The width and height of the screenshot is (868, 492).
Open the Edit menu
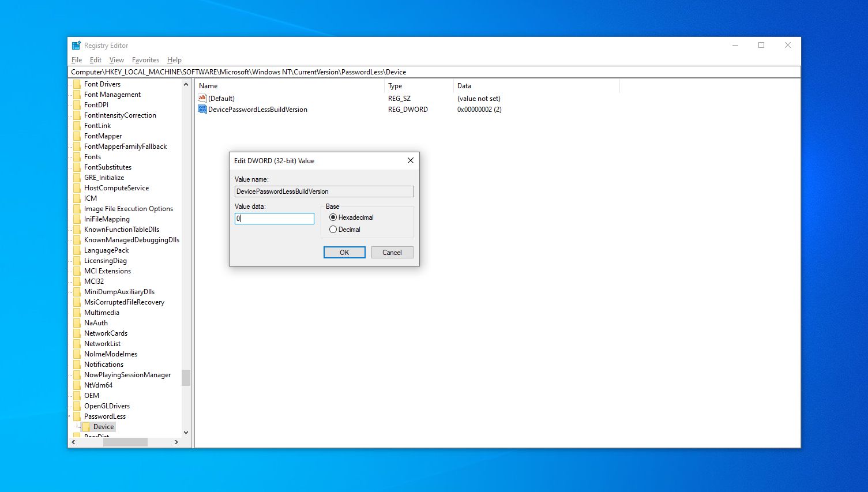[96, 60]
